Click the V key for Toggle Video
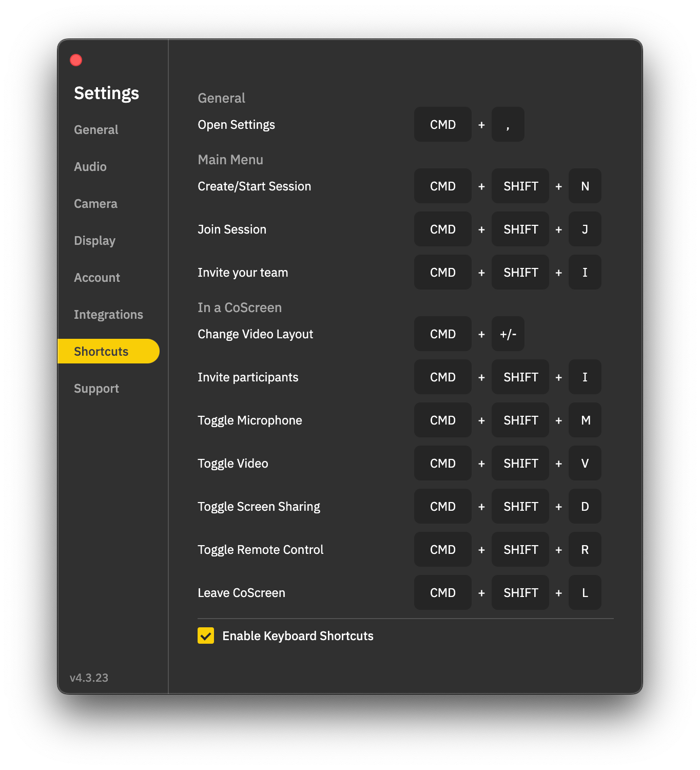The image size is (700, 770). [585, 463]
